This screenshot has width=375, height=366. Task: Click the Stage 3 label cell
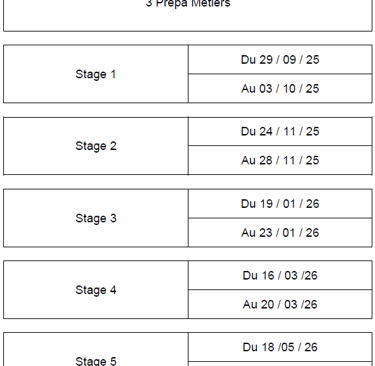(96, 218)
